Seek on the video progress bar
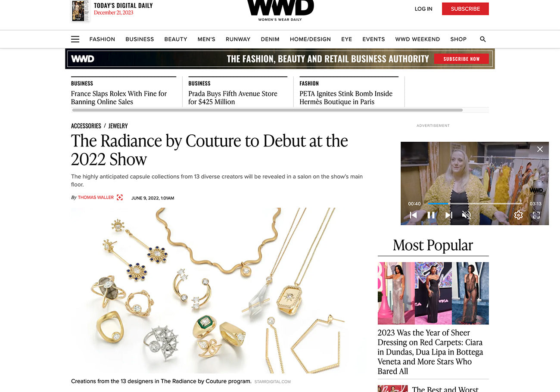 click(475, 203)
